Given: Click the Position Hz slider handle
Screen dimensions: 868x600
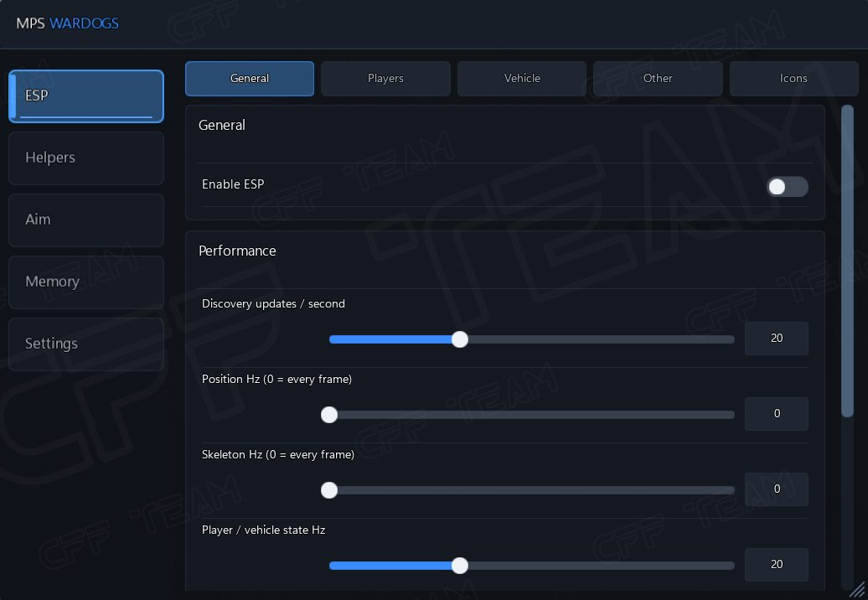Looking at the screenshot, I should tap(329, 415).
